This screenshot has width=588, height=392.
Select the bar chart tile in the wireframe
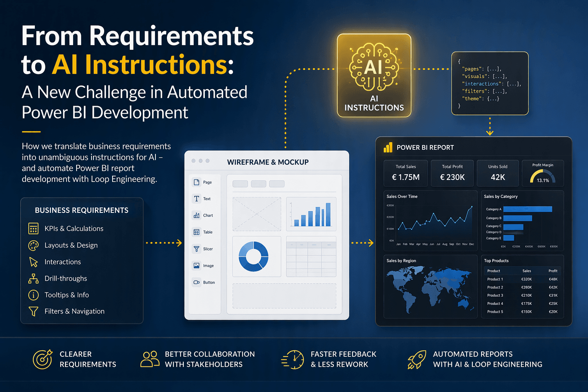pos(311,214)
